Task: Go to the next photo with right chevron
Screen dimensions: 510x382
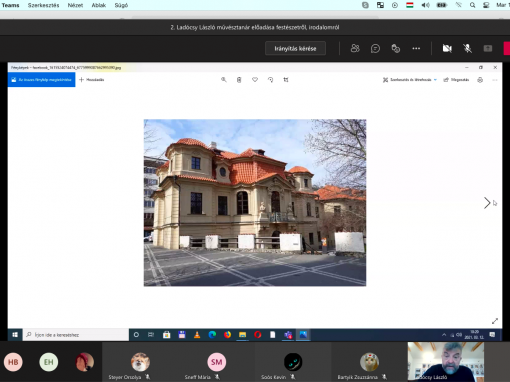Action: (x=487, y=203)
